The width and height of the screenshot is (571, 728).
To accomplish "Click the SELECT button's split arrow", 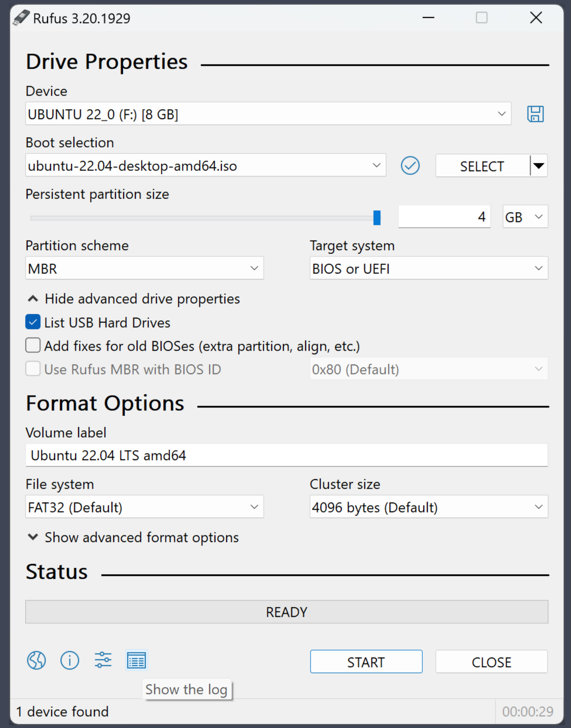I will pyautogui.click(x=539, y=166).
